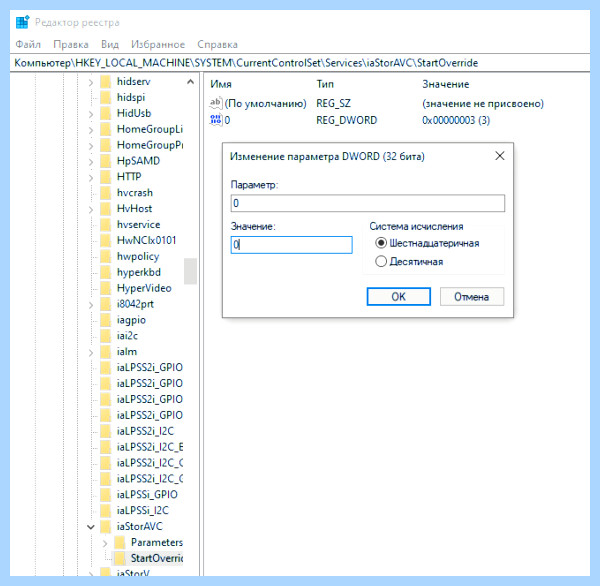Click the Параметр name field
The height and width of the screenshot is (586, 600).
click(x=367, y=203)
